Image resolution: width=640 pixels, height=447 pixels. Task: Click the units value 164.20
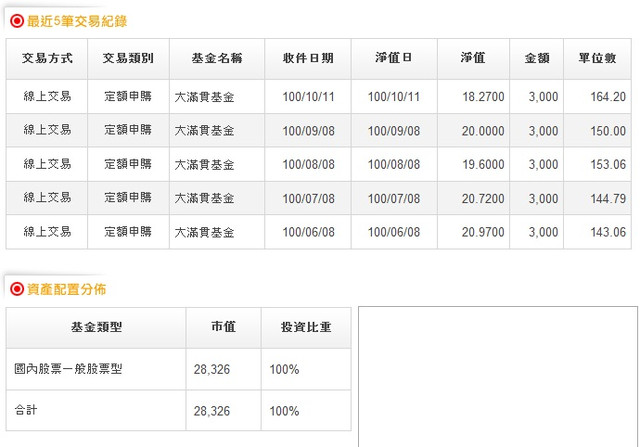point(608,97)
